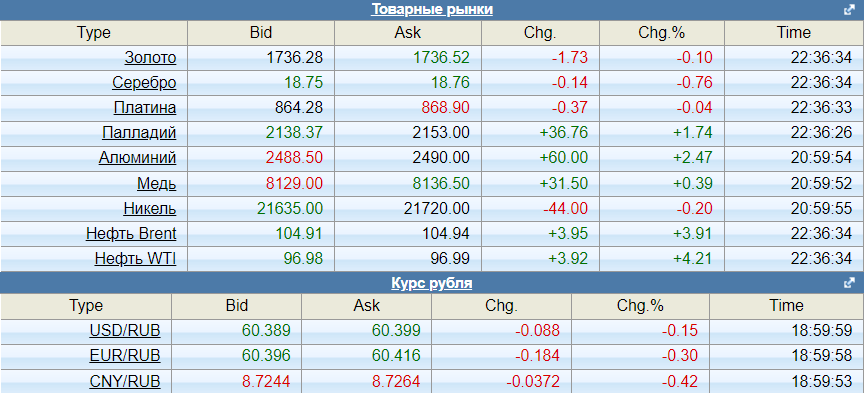This screenshot has height=393, width=866.
Task: Open the CNY/RUB rate link
Action: pyautogui.click(x=125, y=381)
